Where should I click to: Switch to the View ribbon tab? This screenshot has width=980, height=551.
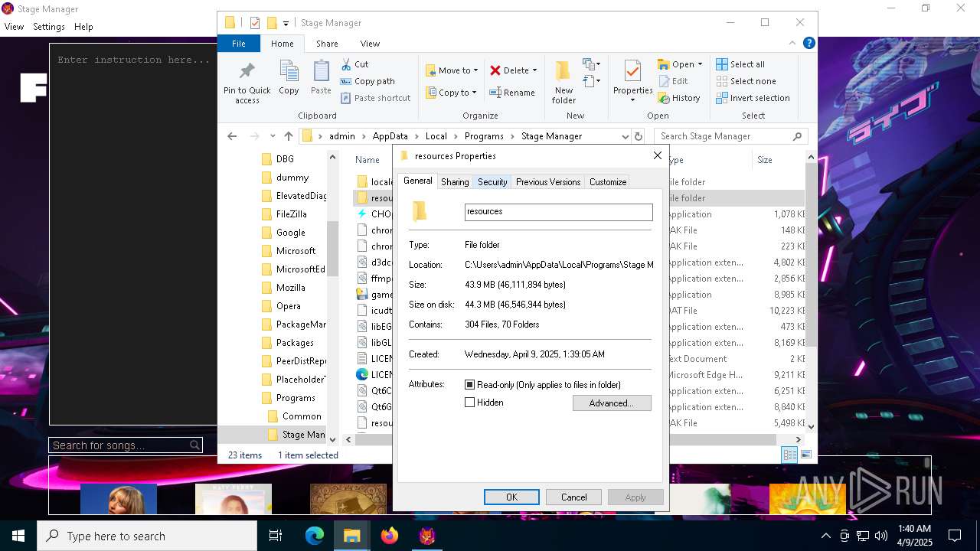370,44
